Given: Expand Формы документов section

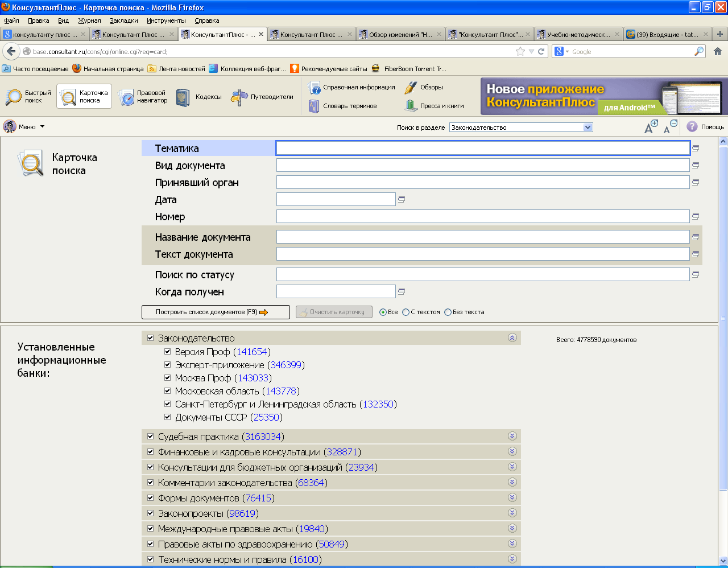Looking at the screenshot, I should click(512, 497).
